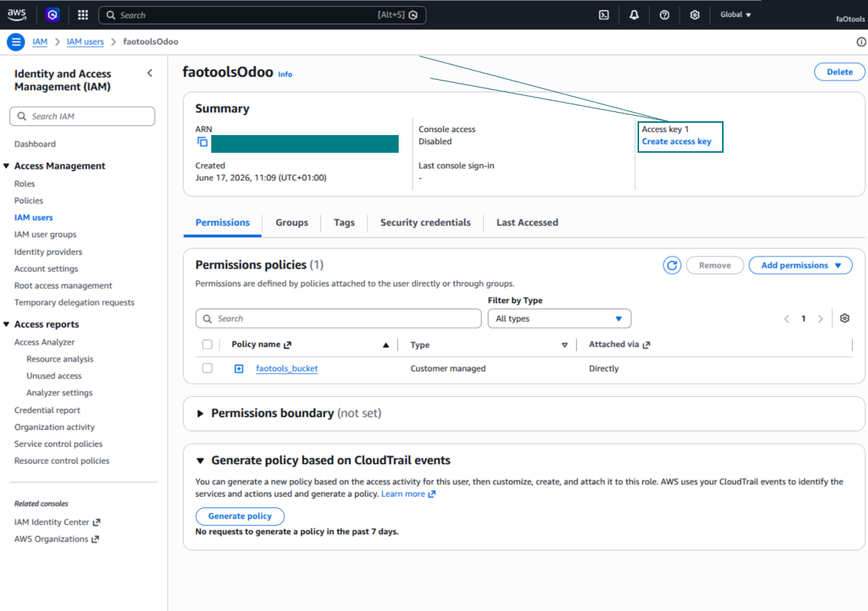Open the Global region selector
This screenshot has height=611, width=868.
[x=735, y=15]
